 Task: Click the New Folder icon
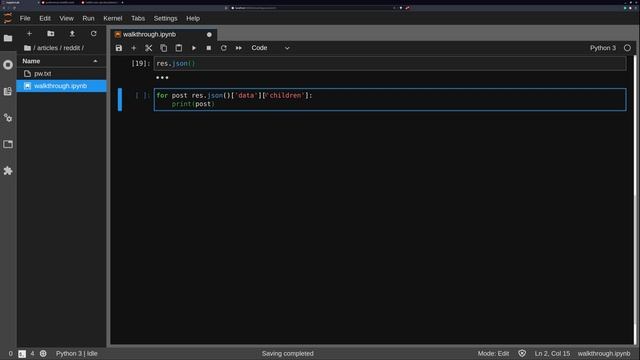[x=51, y=33]
